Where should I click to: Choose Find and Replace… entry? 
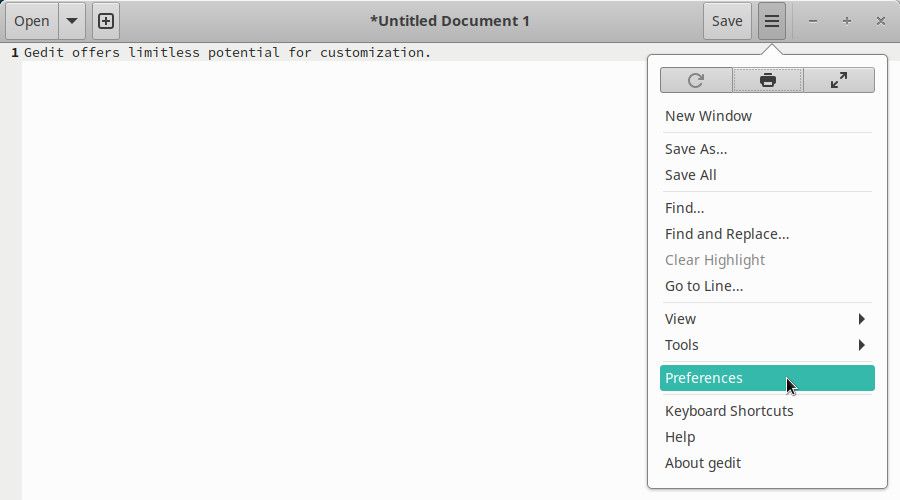pos(727,234)
